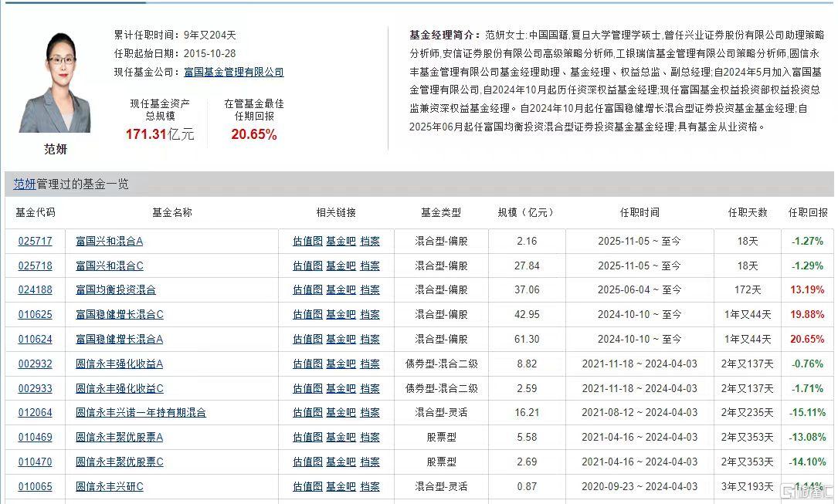Open the 富国基金管理有限公司 company link
Screen dimensions: 838x504
232,72
